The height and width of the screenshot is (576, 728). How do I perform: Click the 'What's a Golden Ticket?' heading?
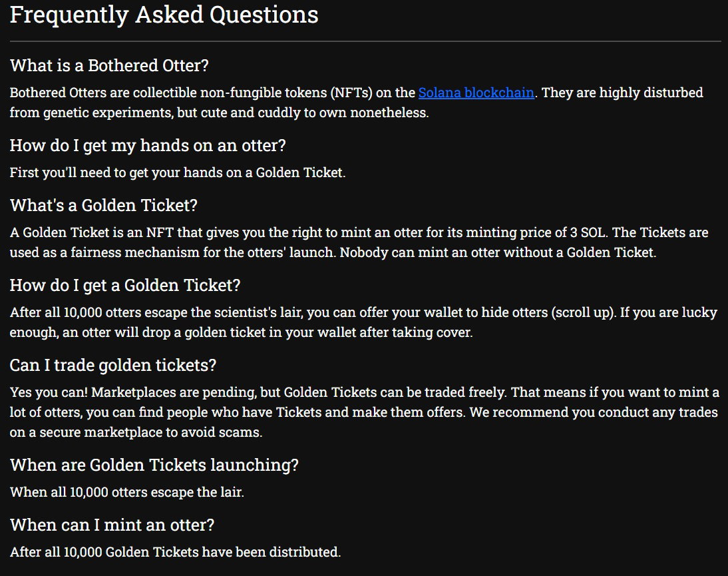(x=104, y=205)
